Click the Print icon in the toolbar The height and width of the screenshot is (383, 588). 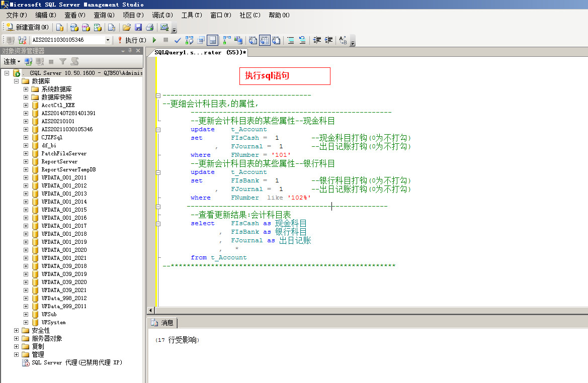[149, 27]
